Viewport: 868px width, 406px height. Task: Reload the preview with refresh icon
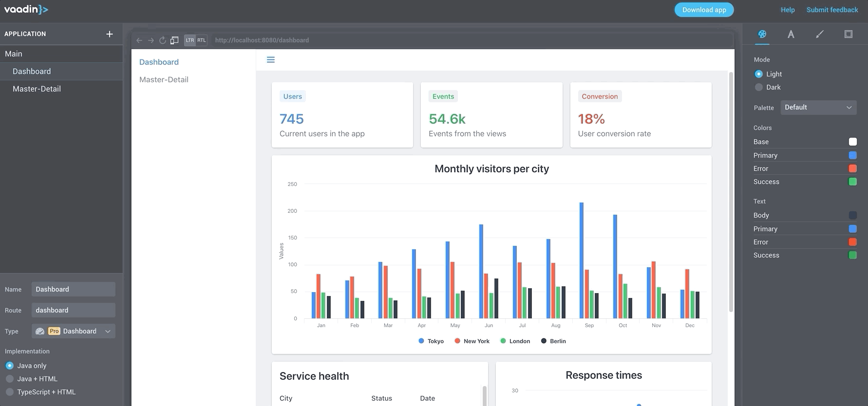click(163, 40)
